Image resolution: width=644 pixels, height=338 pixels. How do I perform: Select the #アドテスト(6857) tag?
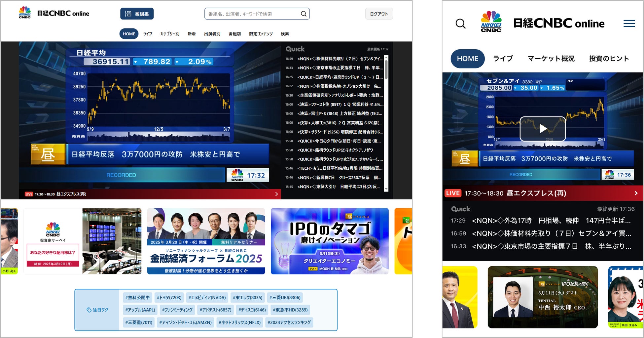click(215, 310)
